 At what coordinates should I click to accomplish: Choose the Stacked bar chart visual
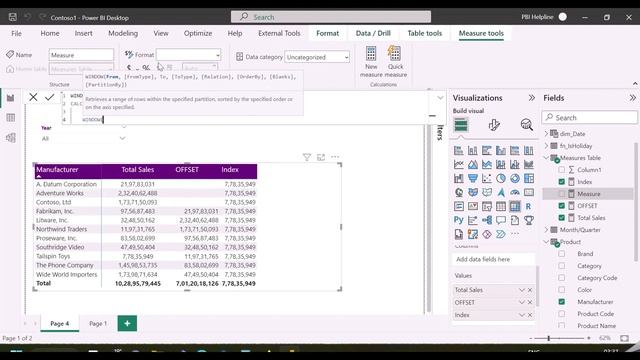(x=458, y=151)
